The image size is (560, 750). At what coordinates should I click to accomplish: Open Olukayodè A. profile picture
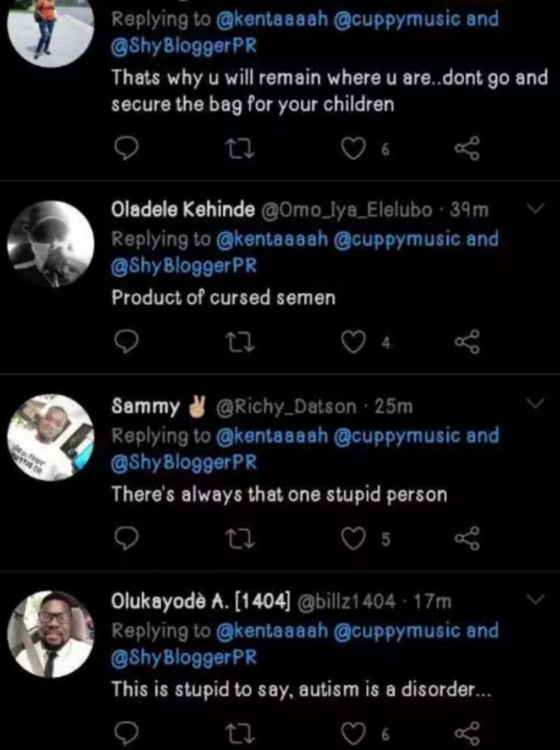(51, 634)
